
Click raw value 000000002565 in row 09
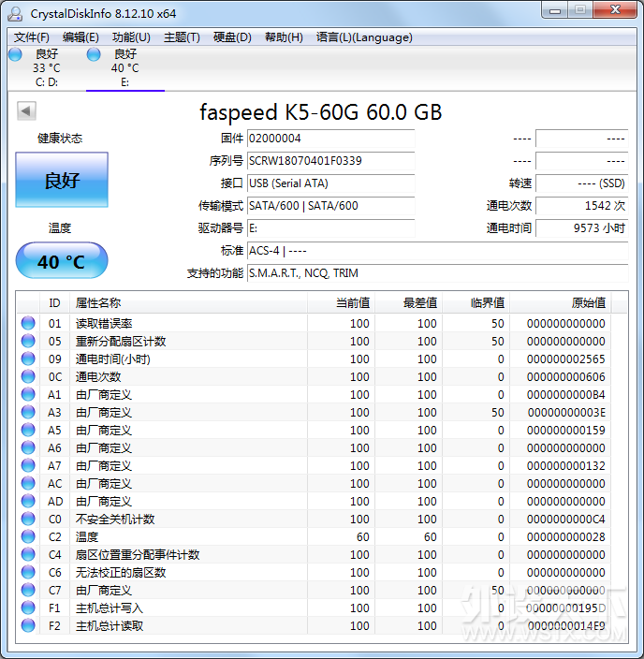click(x=565, y=359)
